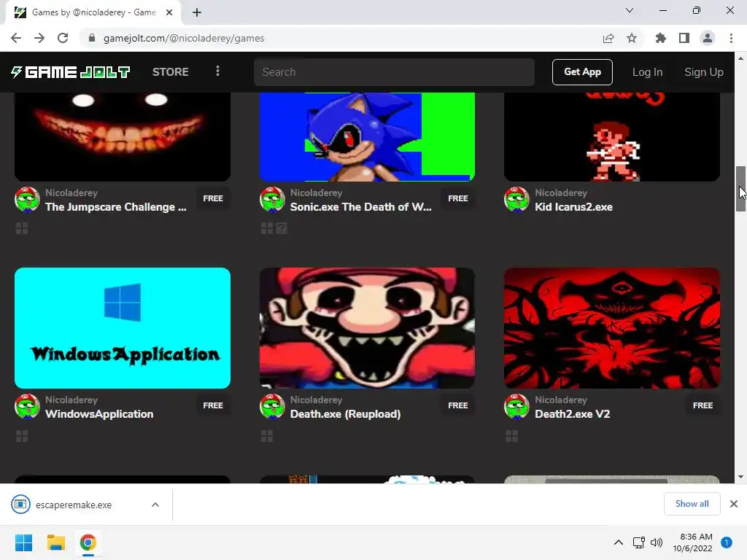Click the avatar beside Sonic.exe game
747x560 pixels.
[x=272, y=200]
